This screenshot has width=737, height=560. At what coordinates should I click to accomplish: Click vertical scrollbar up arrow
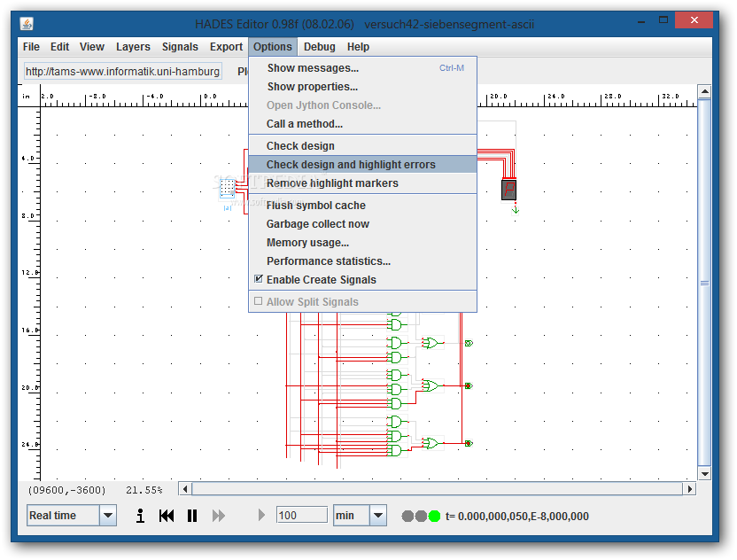[704, 91]
